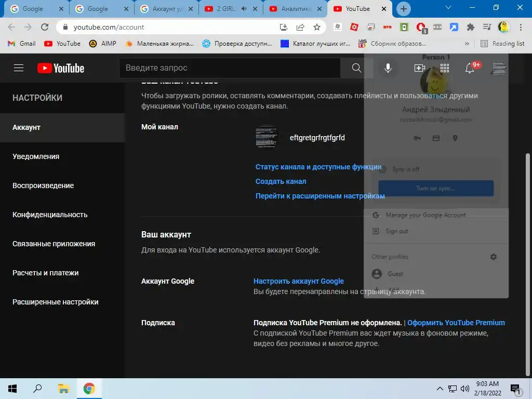Click the eftgretgrfrgtfgrfd channel thumbnail

pos(267,137)
